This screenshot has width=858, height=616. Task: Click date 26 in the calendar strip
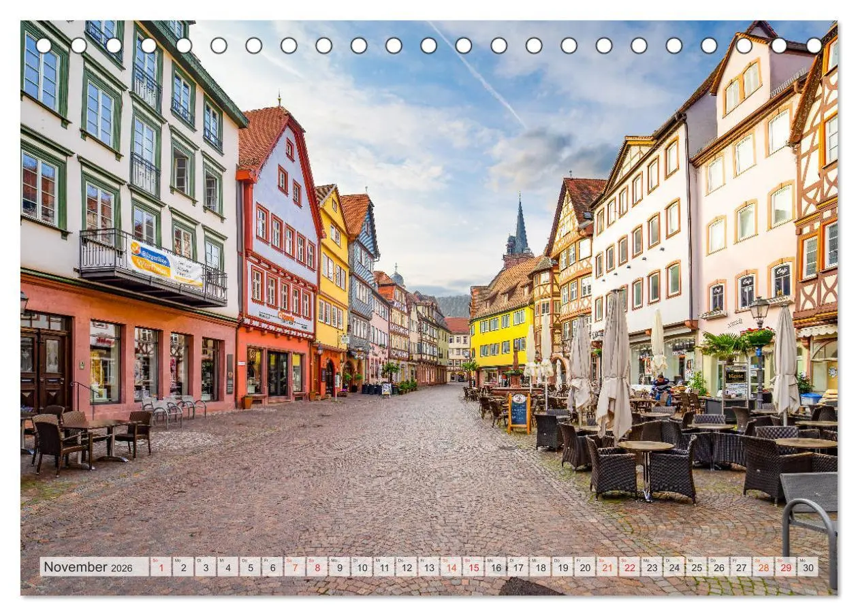tap(718, 567)
